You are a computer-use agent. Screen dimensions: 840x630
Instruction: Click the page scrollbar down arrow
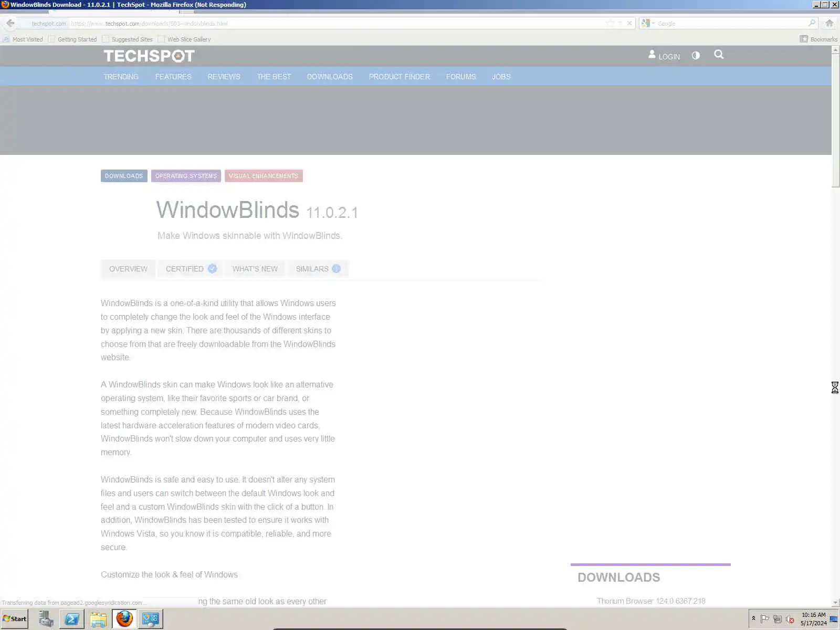[835, 603]
